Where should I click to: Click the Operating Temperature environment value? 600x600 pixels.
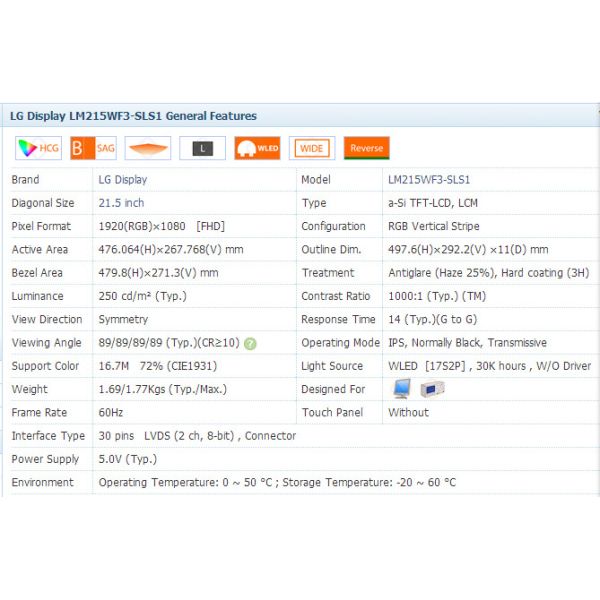click(x=277, y=483)
